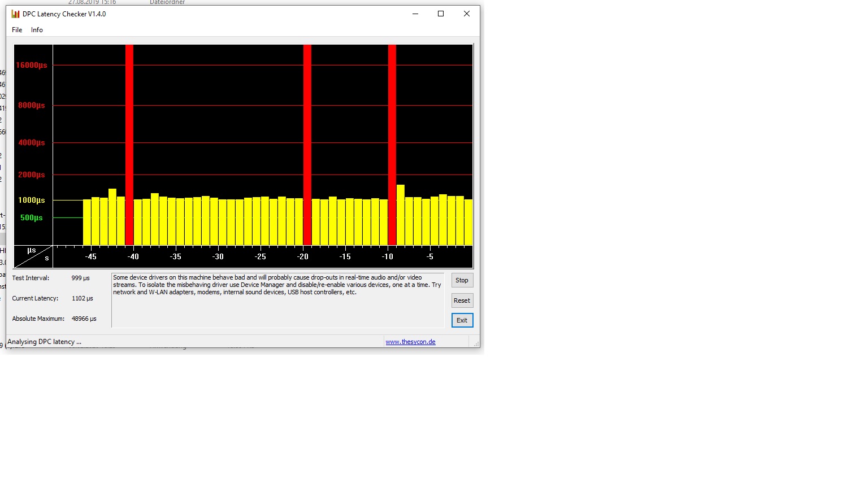Click the 2000µs axis label
Viewport: 868px width, 488px height.
[x=32, y=175]
